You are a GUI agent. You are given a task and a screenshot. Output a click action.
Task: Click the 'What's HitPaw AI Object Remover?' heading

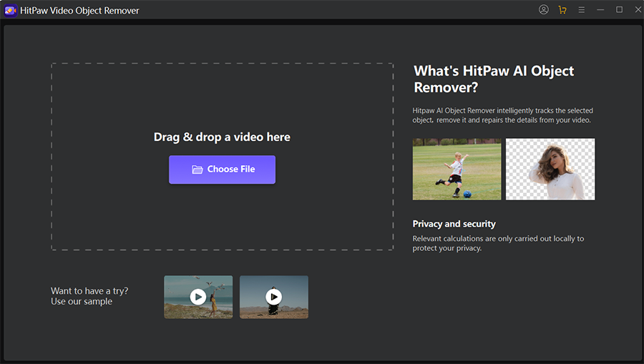pos(494,79)
